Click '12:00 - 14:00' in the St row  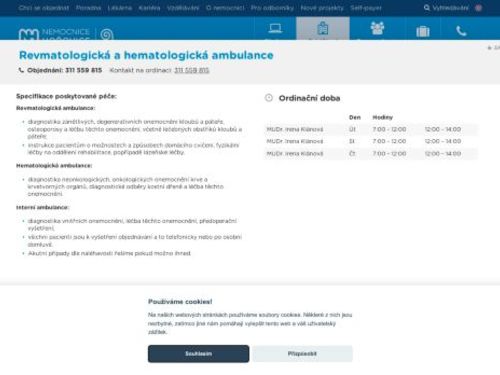443,141
